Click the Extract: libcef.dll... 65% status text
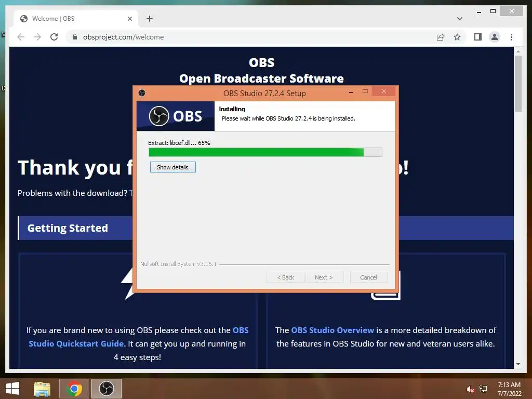 click(179, 143)
